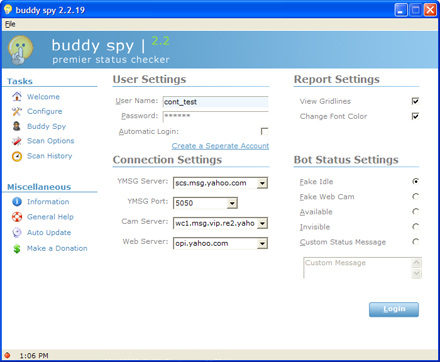This screenshot has height=362, width=440.
Task: Select the Fake Idle radio button
Action: click(x=416, y=181)
